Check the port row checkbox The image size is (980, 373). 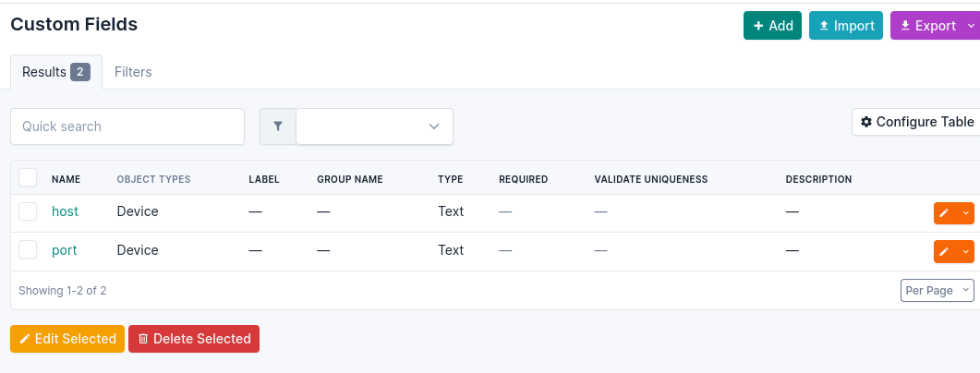pos(28,250)
